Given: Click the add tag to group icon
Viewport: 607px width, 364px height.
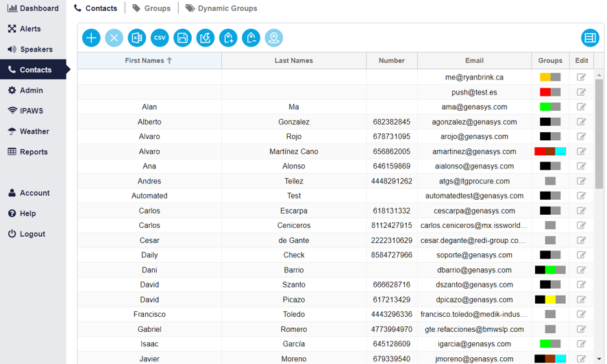Looking at the screenshot, I should pos(228,38).
